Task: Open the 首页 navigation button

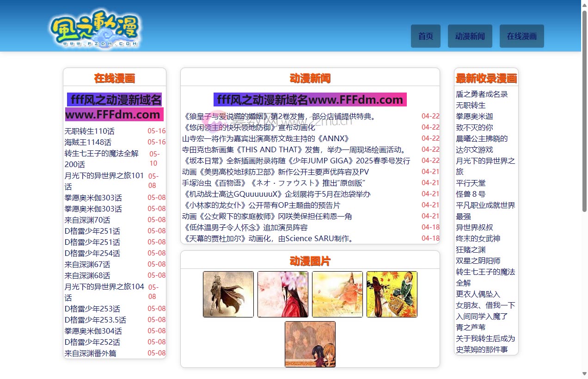Action: pos(425,36)
